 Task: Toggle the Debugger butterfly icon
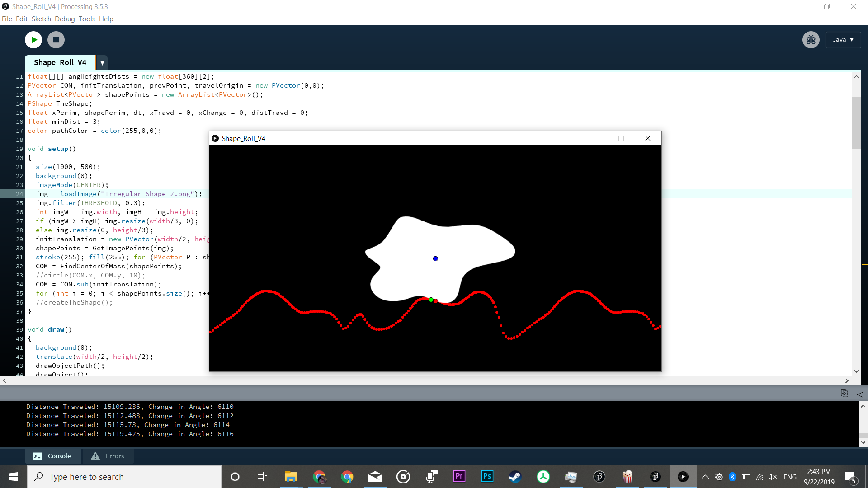[x=811, y=40]
